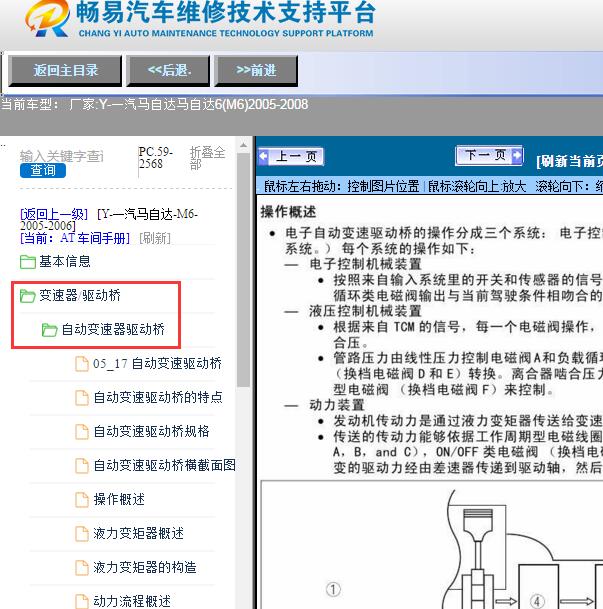Click the Y-一汽马自达-M6-2005-2006 breadcrumb text
This screenshot has height=609, width=603.
109,219
